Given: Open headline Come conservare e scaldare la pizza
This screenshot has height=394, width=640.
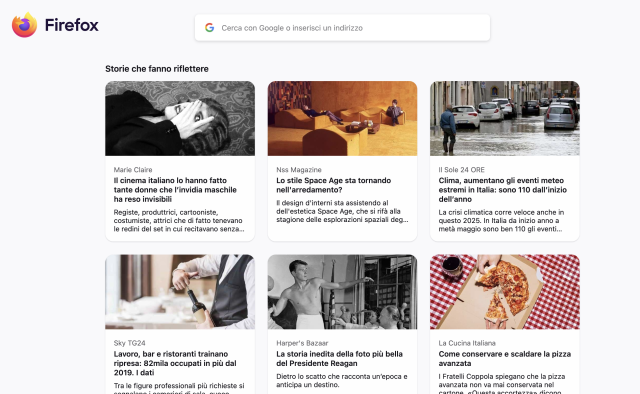Looking at the screenshot, I should [504, 358].
